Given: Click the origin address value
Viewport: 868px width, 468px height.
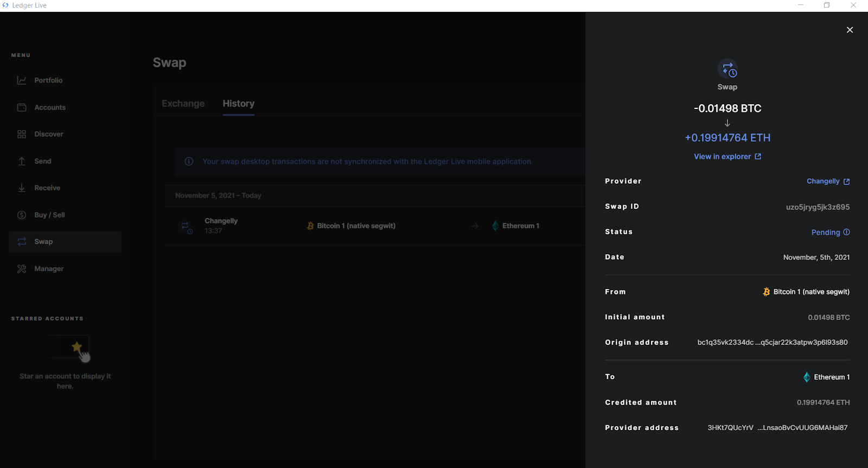Looking at the screenshot, I should tap(773, 342).
